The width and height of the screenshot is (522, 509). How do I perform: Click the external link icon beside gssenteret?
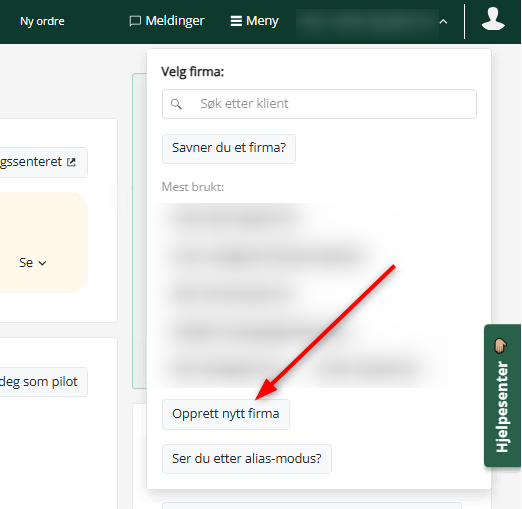click(71, 162)
